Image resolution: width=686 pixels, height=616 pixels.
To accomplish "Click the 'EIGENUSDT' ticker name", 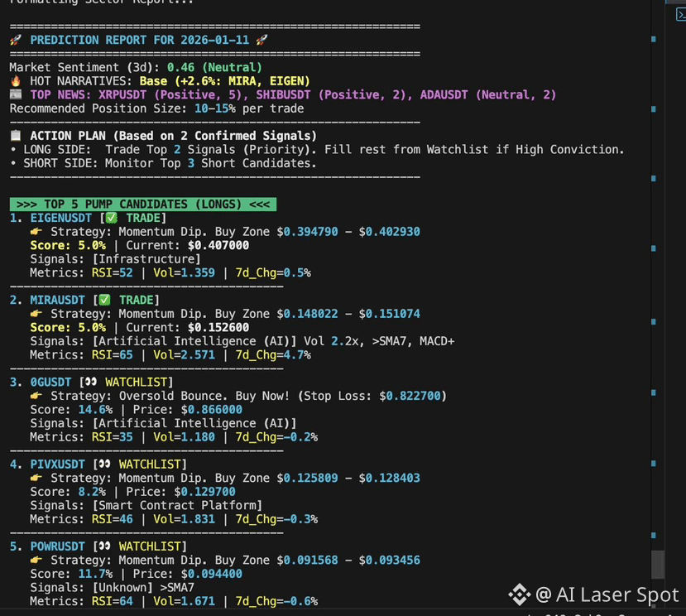I will click(x=60, y=218).
